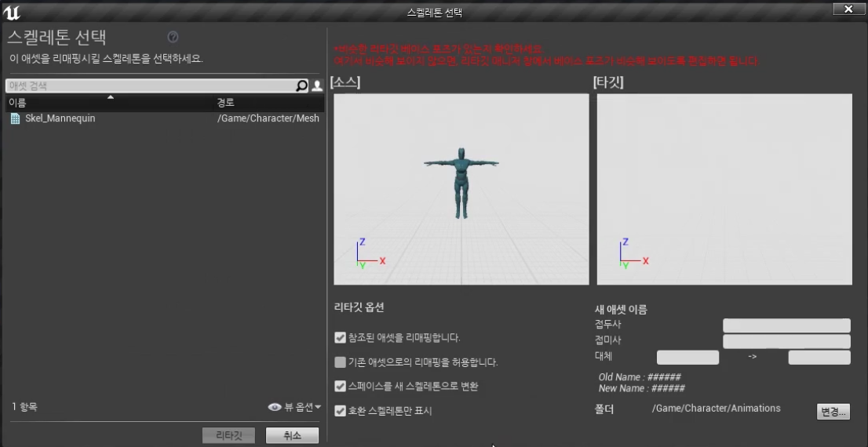This screenshot has width=868, height=447.
Task: Click the 리타깃 button
Action: [228, 435]
